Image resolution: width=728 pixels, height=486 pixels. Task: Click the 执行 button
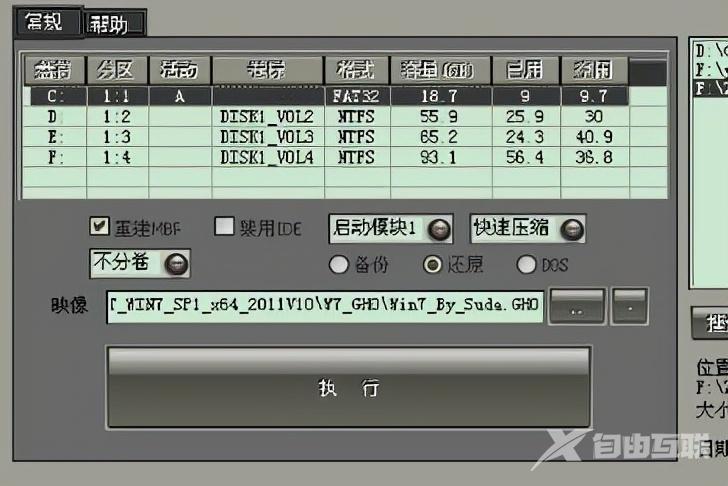(x=348, y=388)
